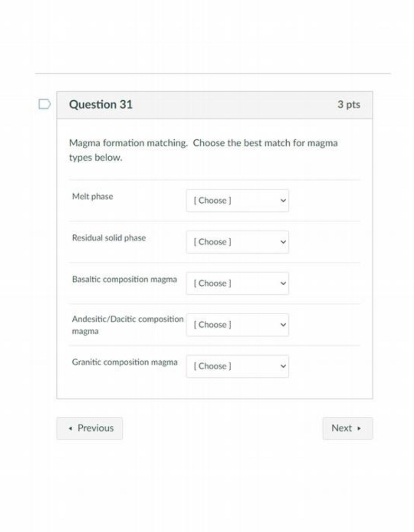Open the Residual solid phase dropdown
This screenshot has height=532, width=414.
click(237, 242)
